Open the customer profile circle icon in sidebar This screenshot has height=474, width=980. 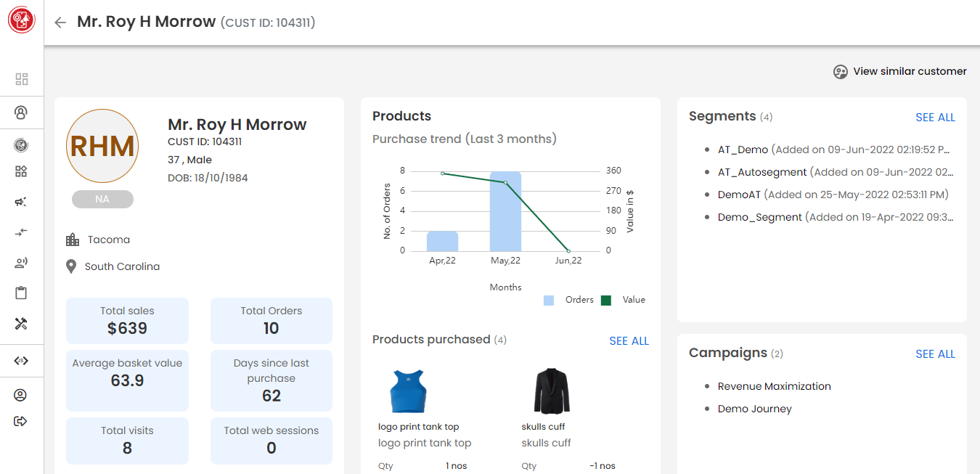tap(21, 113)
